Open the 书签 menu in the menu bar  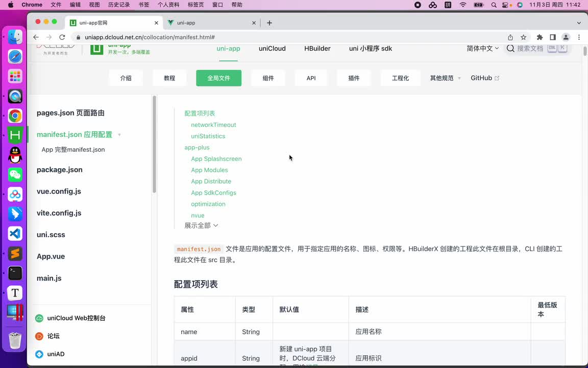[x=143, y=5]
